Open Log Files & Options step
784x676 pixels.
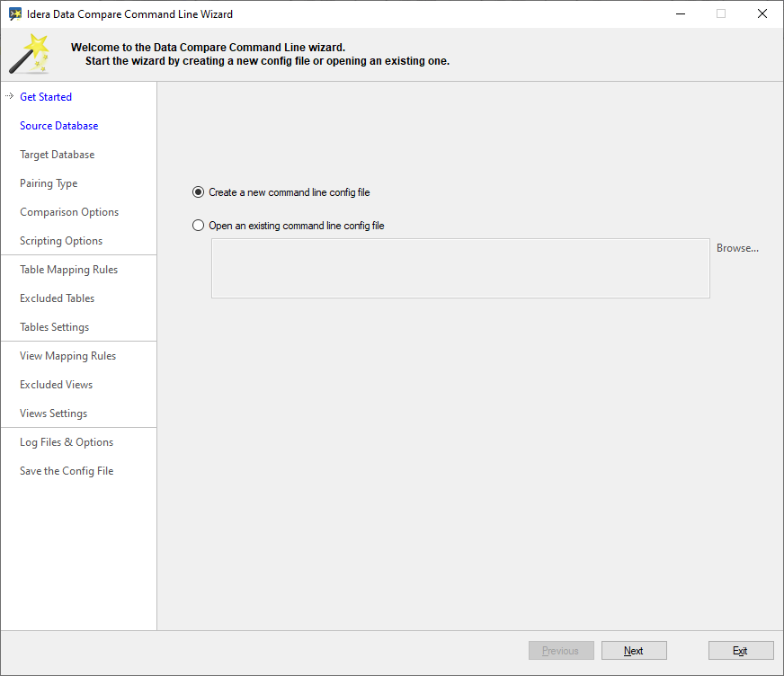(67, 442)
